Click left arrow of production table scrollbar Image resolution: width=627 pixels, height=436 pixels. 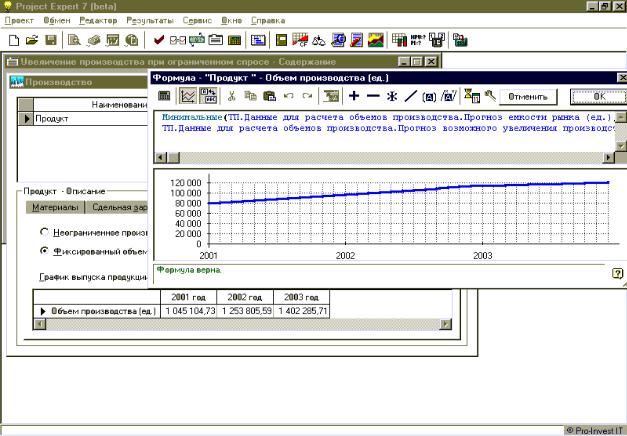point(40,324)
